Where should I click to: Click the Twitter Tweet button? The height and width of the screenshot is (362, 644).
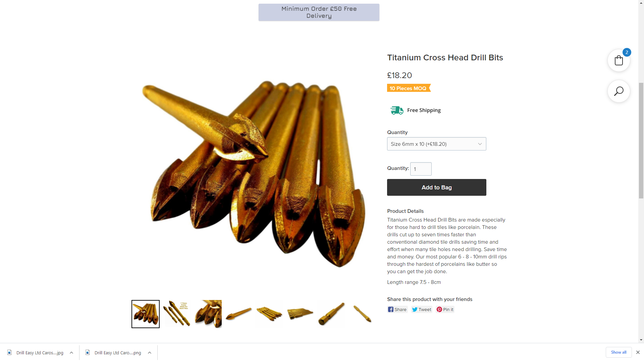tap(422, 309)
